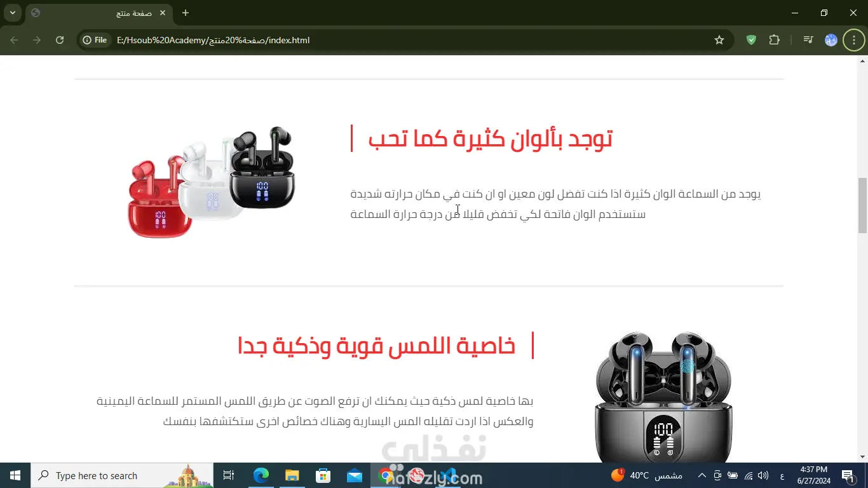The height and width of the screenshot is (488, 868).
Task: Open a new browser tab
Action: click(186, 13)
